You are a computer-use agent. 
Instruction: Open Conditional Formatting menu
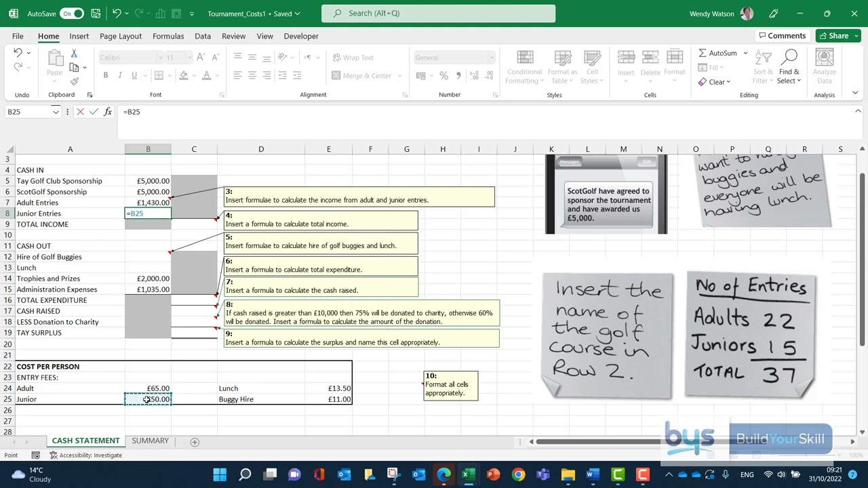tap(524, 67)
